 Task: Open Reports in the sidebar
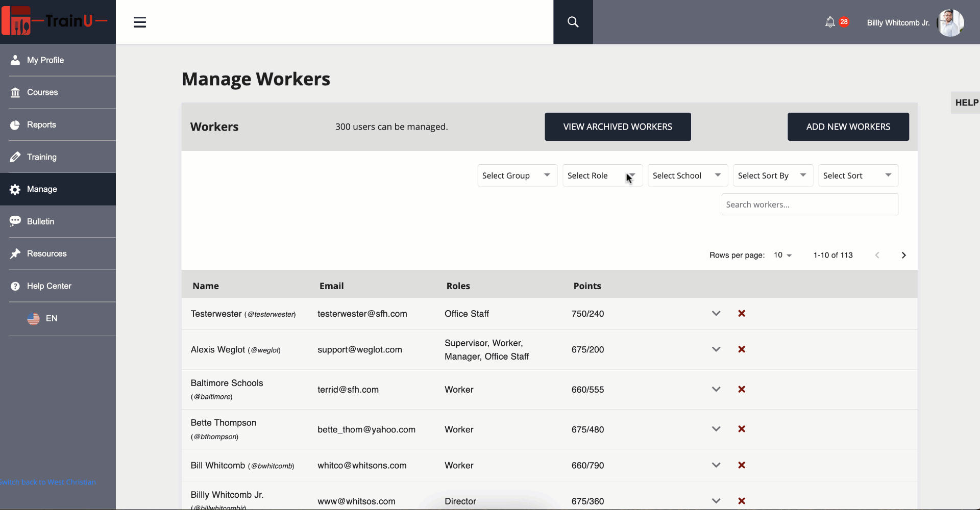41,124
